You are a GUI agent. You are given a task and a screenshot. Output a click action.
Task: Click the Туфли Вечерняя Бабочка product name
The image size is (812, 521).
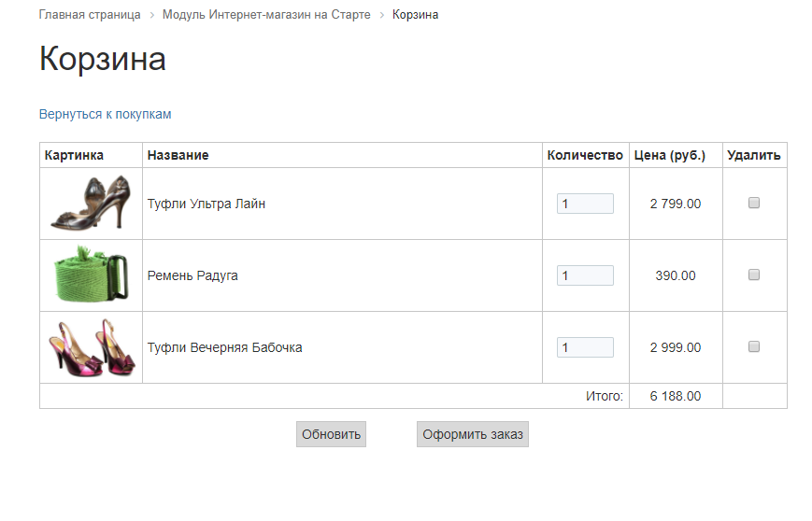(x=224, y=347)
